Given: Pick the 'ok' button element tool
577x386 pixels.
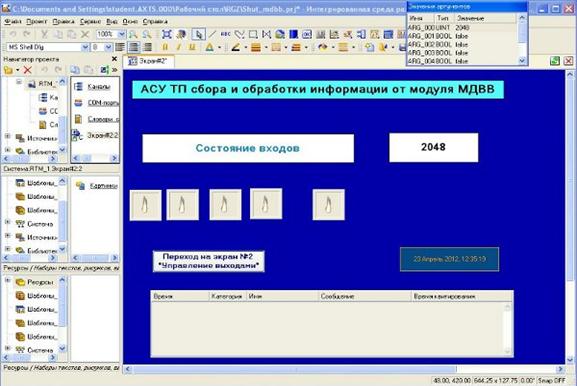Looking at the screenshot, I should tap(307, 35).
